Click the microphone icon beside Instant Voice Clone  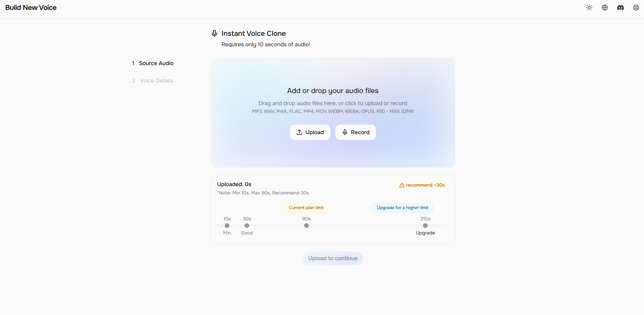[x=214, y=33]
